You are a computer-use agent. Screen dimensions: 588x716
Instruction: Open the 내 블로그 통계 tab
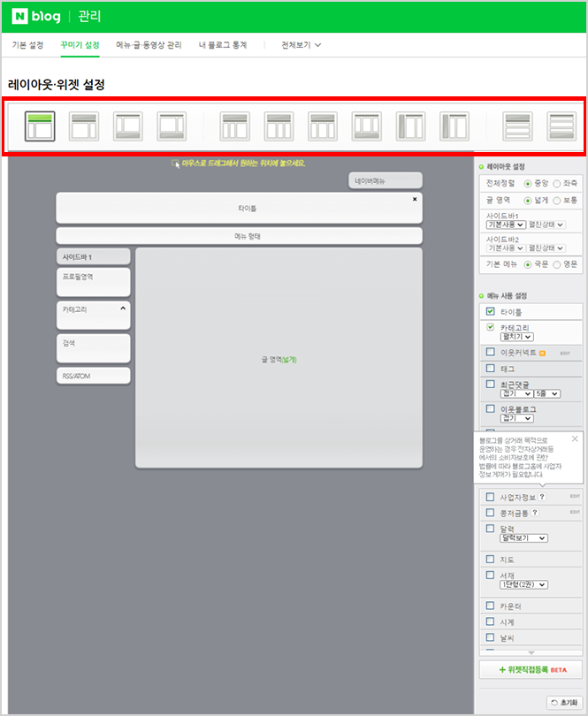(223, 44)
